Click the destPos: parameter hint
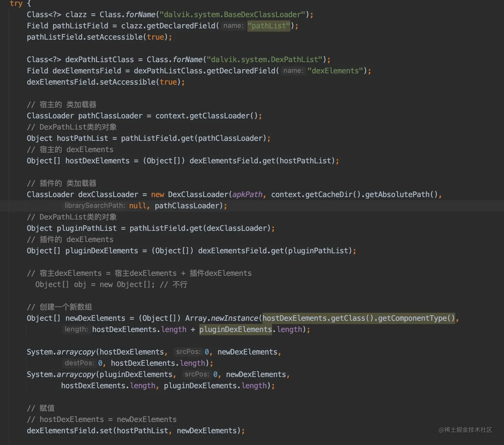 pos(79,363)
